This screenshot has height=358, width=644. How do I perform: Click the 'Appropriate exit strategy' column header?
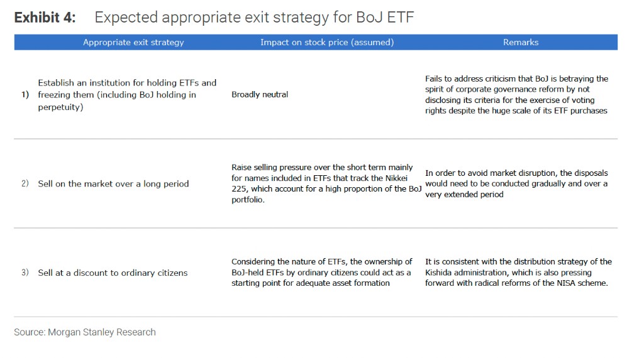click(x=133, y=42)
